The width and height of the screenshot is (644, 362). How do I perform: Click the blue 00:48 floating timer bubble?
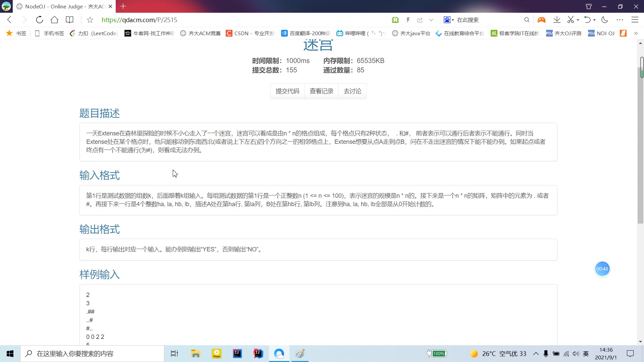tap(602, 269)
